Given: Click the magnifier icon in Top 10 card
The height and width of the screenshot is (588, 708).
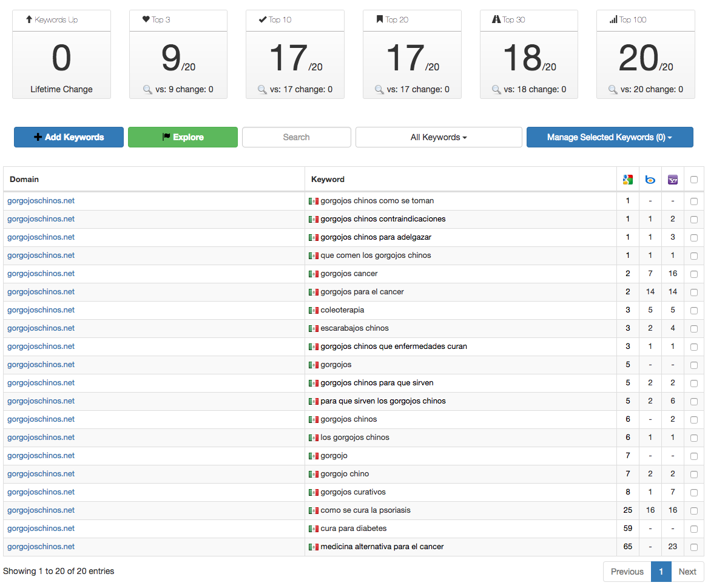Looking at the screenshot, I should pos(262,89).
